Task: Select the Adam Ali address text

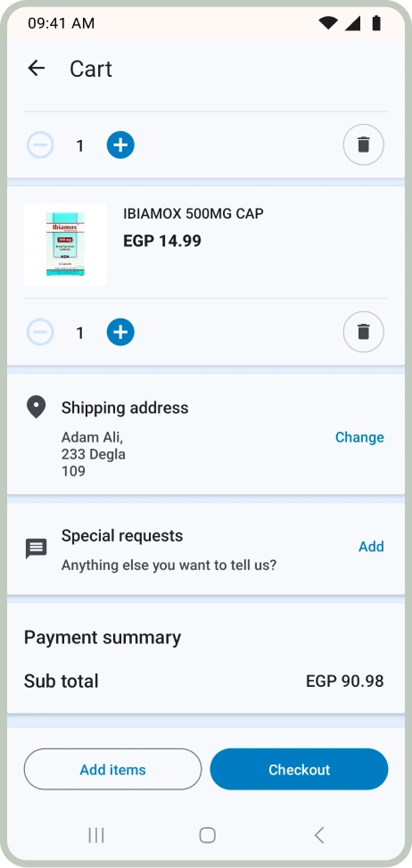Action: (94, 454)
